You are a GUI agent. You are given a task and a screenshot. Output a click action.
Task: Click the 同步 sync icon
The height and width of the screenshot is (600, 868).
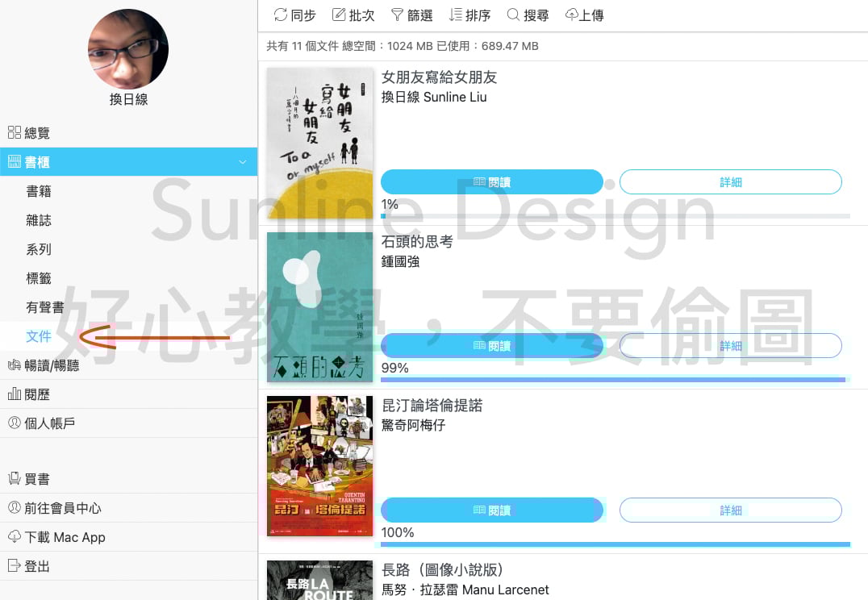click(x=281, y=15)
